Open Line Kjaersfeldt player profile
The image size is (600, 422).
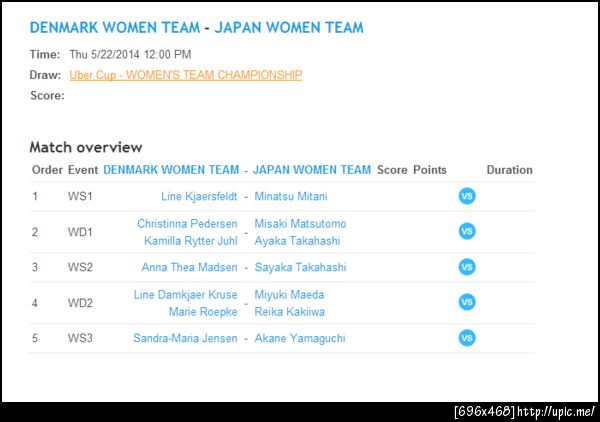199,197
